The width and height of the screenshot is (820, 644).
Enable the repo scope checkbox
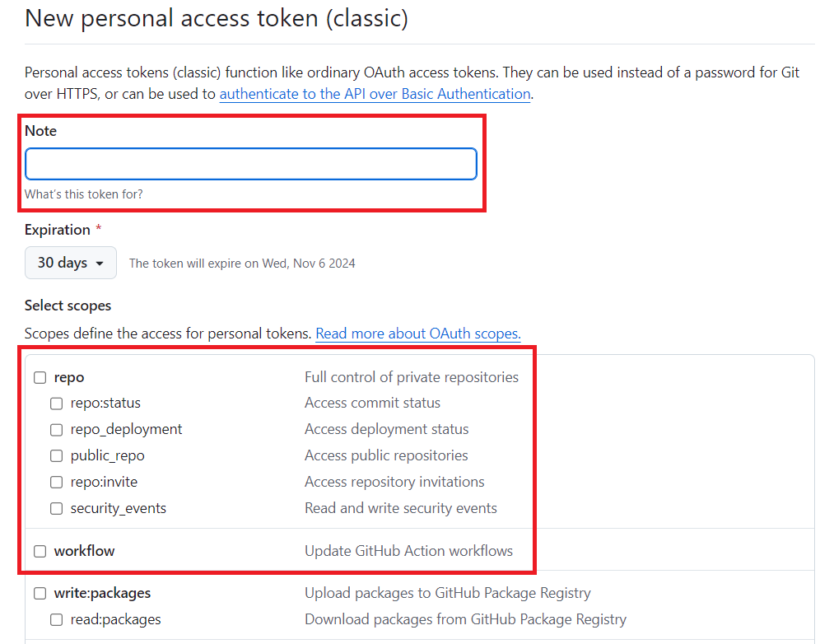point(40,378)
